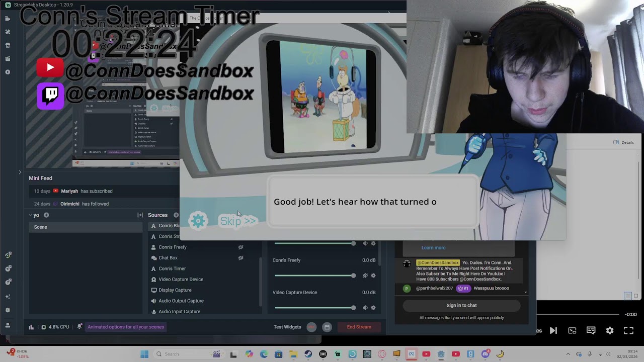
Task: Open Discord from the taskbar
Action: pyautogui.click(x=485, y=354)
